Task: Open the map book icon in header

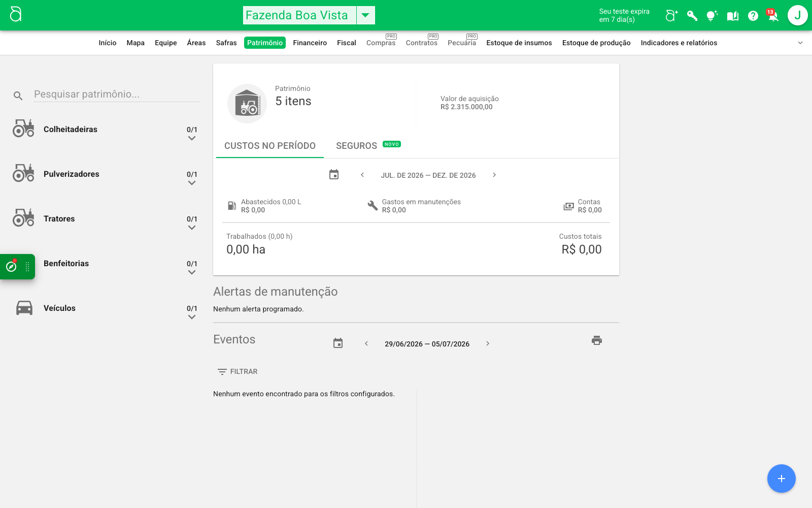Action: click(x=733, y=16)
